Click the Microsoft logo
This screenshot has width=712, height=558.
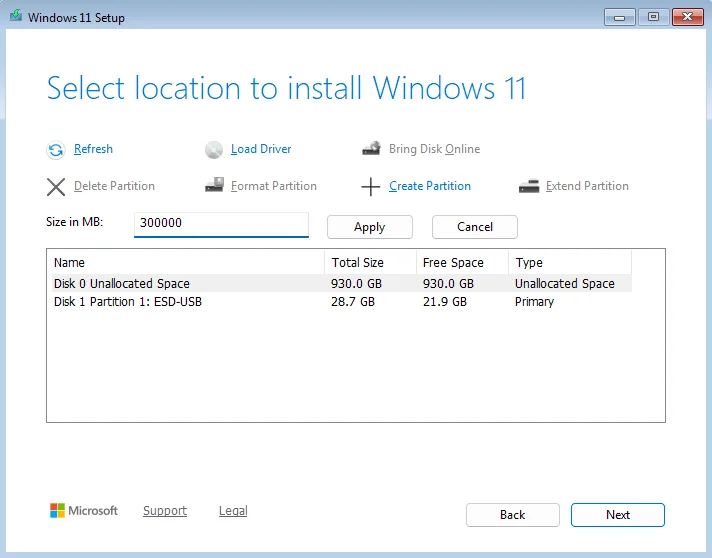pyautogui.click(x=84, y=510)
